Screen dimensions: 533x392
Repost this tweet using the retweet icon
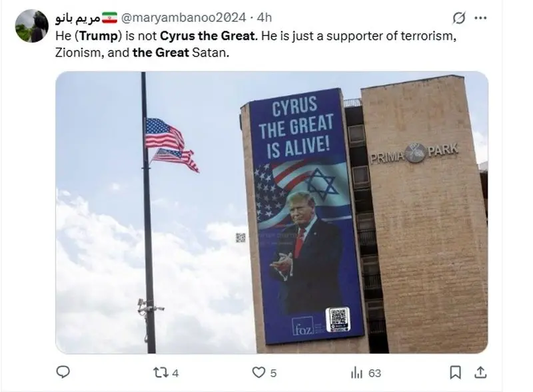(x=161, y=373)
